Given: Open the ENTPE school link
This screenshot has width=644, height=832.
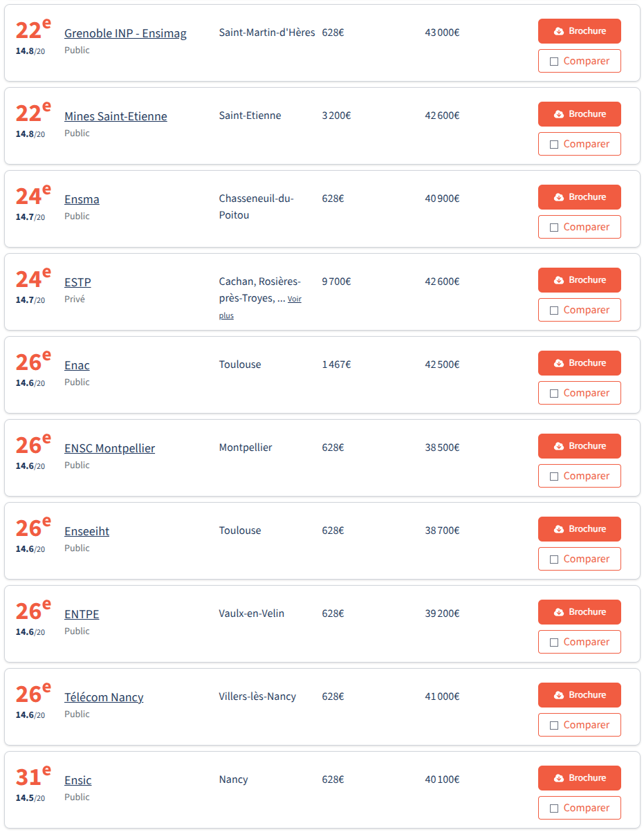Looking at the screenshot, I should click(82, 614).
